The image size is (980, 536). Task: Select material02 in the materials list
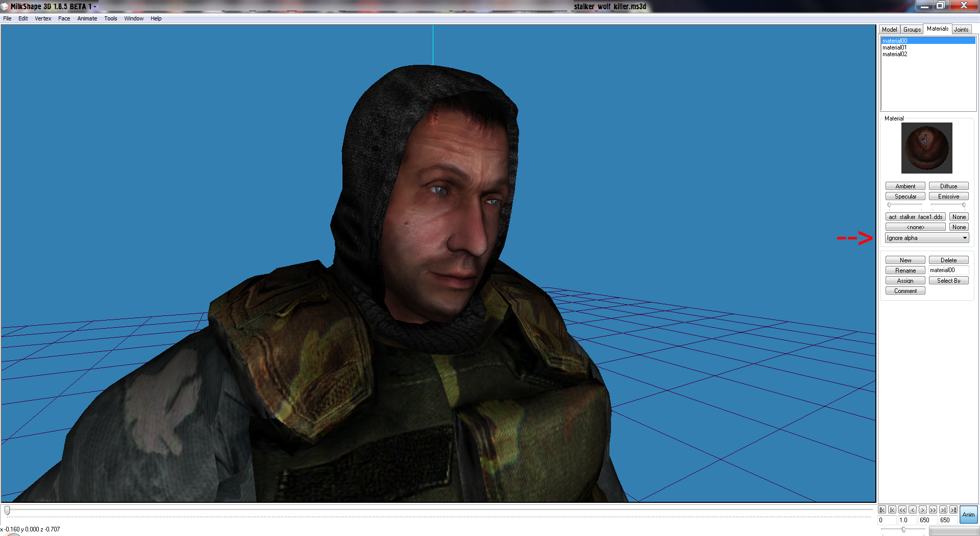(928, 54)
